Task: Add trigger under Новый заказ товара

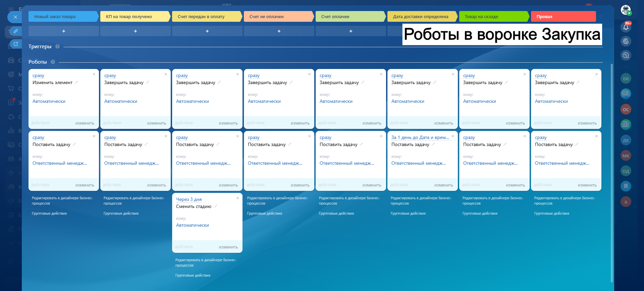Action: coord(63,31)
